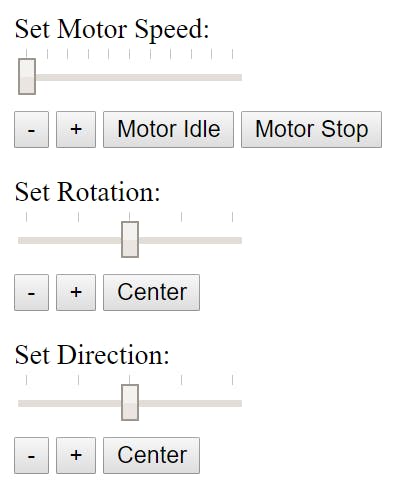The image size is (395, 498).
Task: Decrease motor speed with the minus button
Action: click(x=31, y=129)
